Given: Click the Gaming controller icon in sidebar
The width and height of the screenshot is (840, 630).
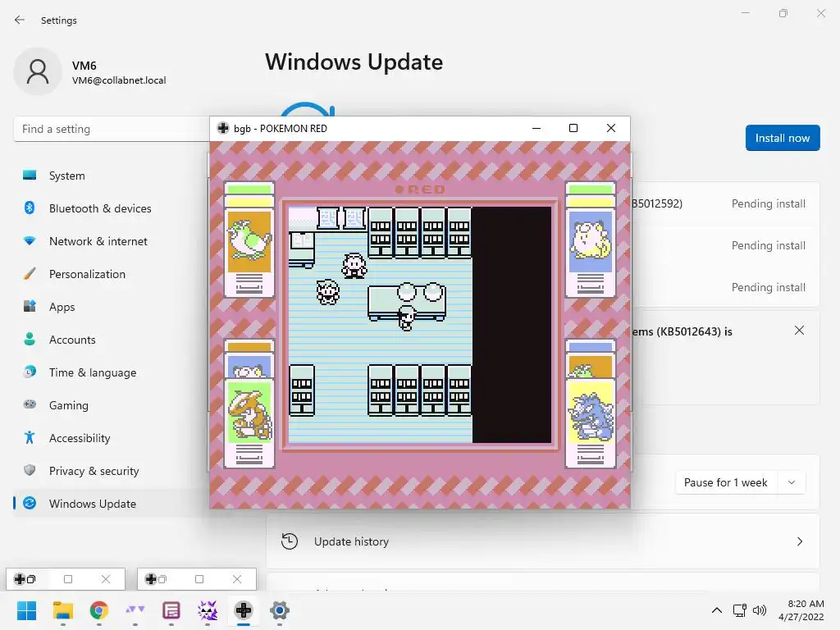Looking at the screenshot, I should click(x=30, y=404).
